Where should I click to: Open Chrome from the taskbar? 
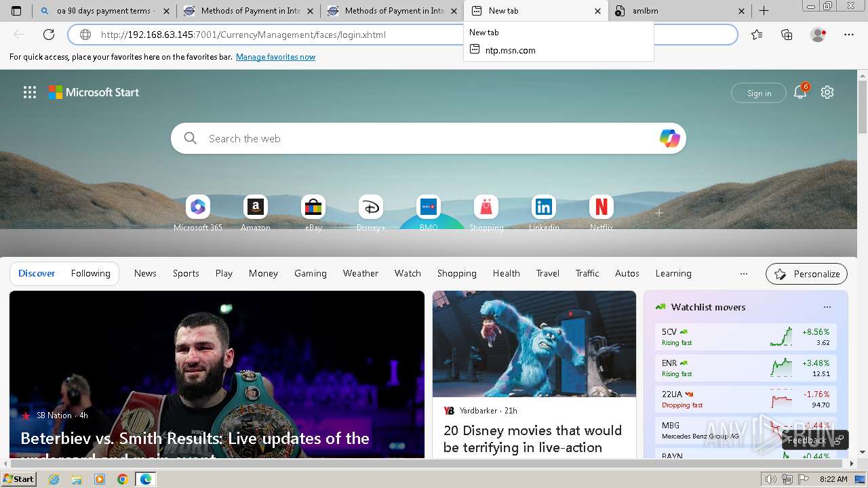pos(122,479)
